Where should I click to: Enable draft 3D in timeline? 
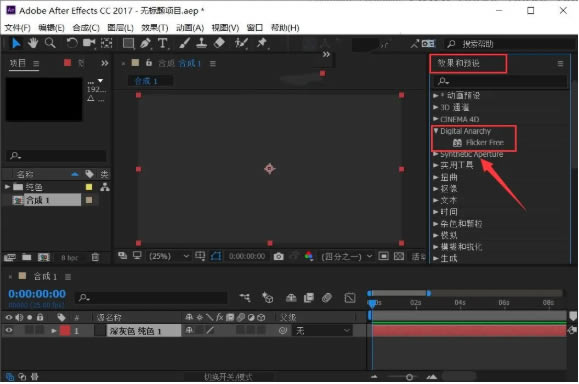(267, 298)
